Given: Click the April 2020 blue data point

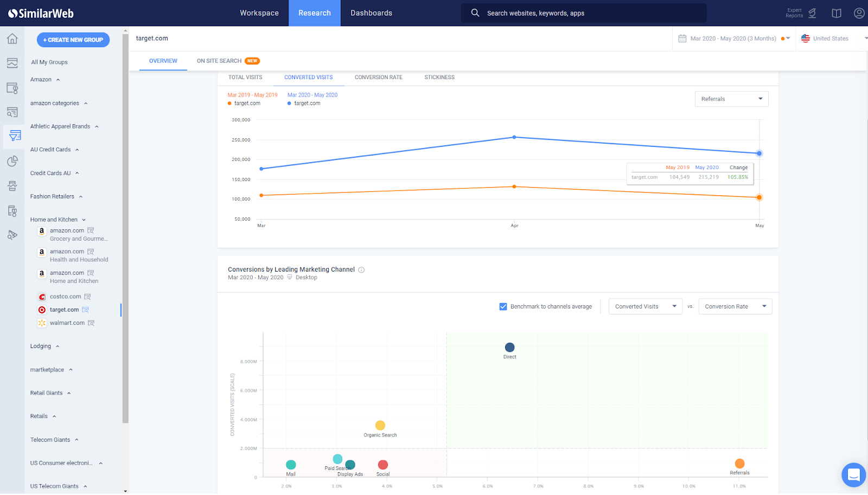Looking at the screenshot, I should coord(514,138).
